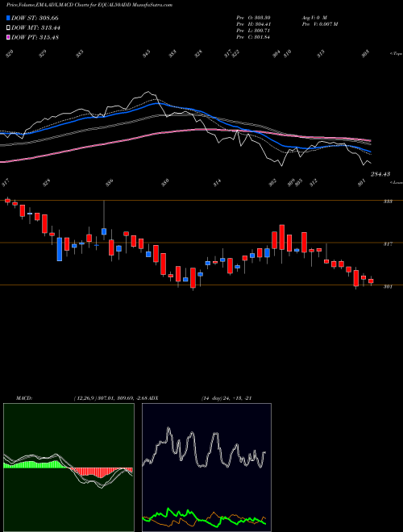Click the 309 low value label
Screen dimensions: 403x532
[292, 182]
